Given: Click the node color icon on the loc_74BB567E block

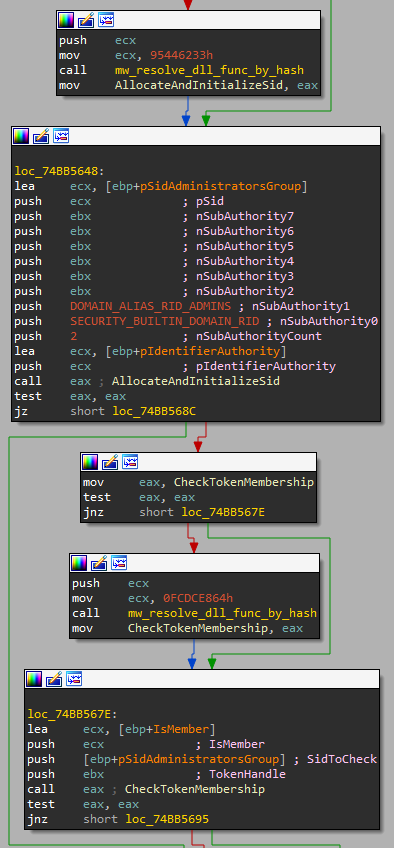Looking at the screenshot, I should (34, 679).
